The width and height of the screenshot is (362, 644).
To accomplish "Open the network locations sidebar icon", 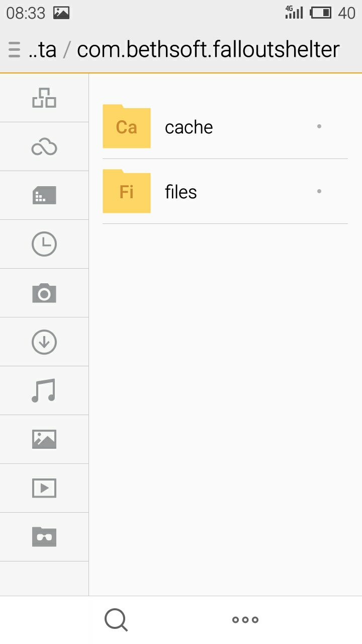I will pyautogui.click(x=44, y=98).
